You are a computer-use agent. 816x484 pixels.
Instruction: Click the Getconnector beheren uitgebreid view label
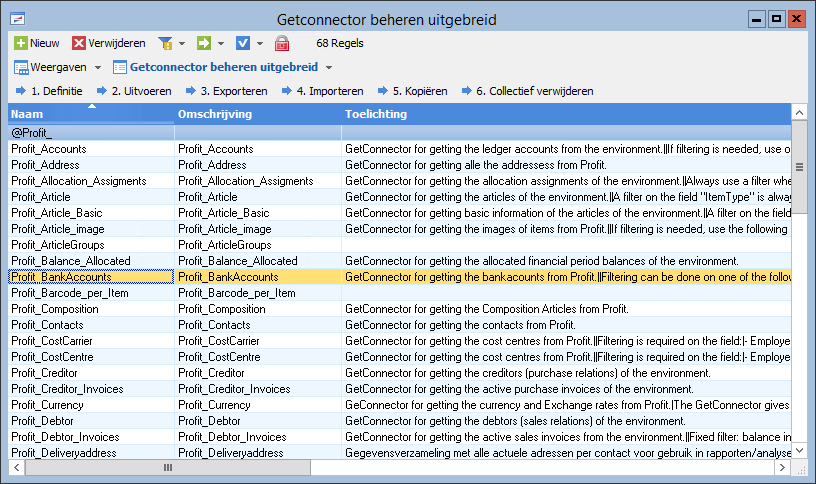(224, 67)
